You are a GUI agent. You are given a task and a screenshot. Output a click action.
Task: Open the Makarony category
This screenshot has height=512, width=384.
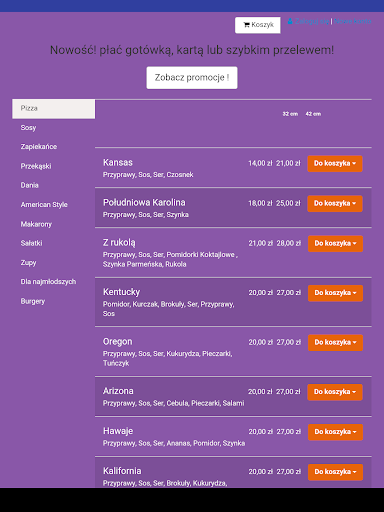coord(36,224)
